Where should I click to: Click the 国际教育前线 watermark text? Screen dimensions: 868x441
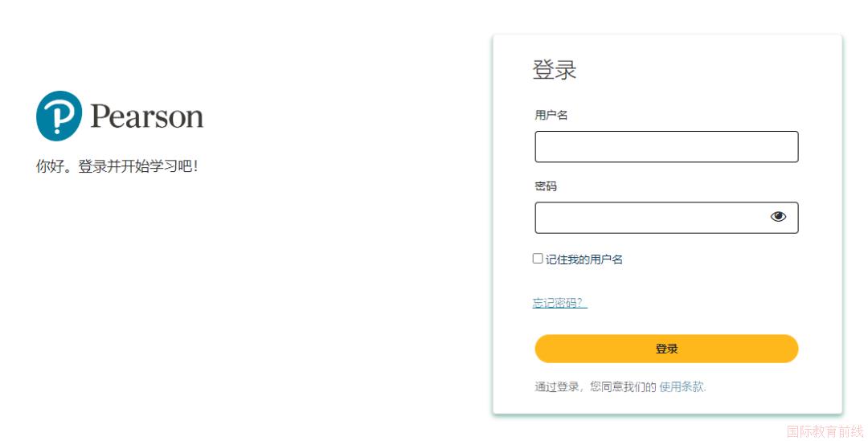point(825,431)
